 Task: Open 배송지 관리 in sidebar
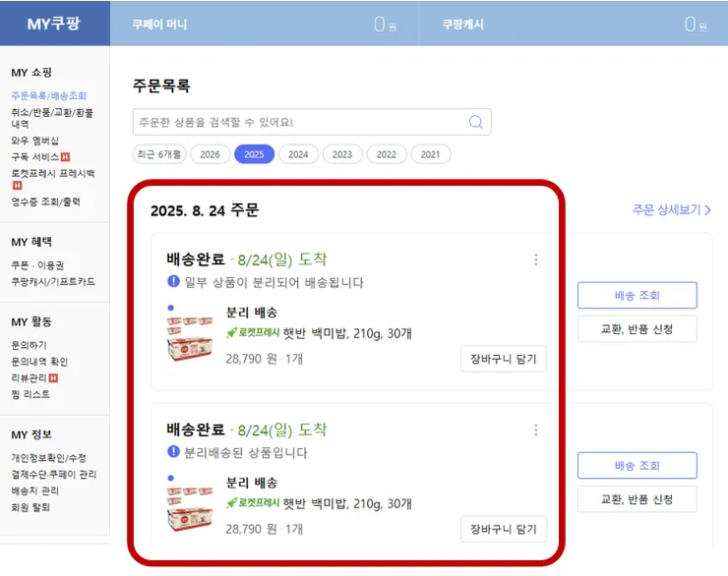tap(34, 490)
